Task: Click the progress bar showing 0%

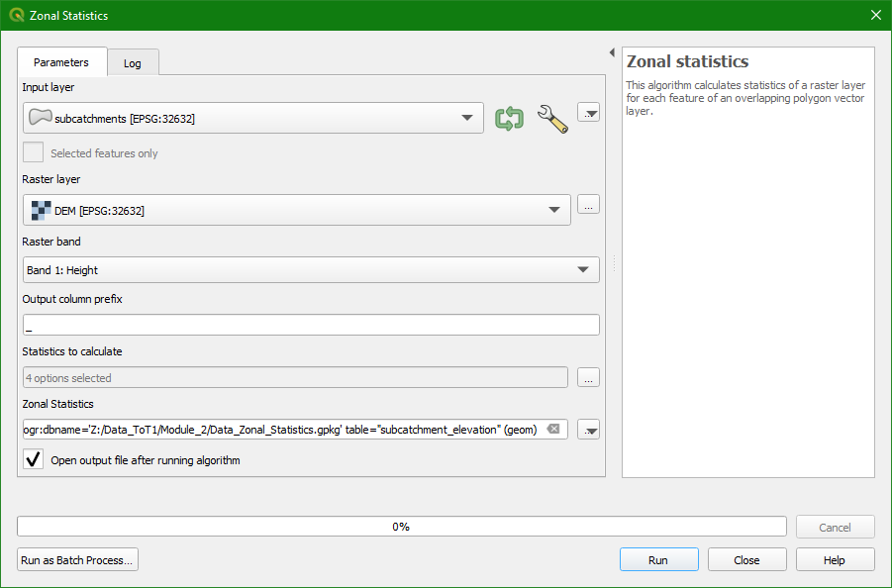Action: click(x=401, y=526)
